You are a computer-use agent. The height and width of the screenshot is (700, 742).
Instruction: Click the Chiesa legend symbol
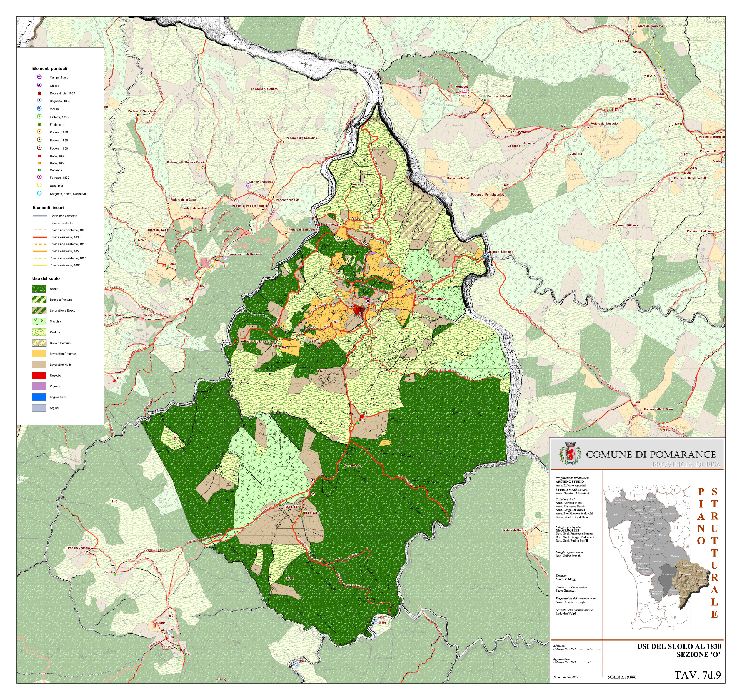click(x=39, y=85)
